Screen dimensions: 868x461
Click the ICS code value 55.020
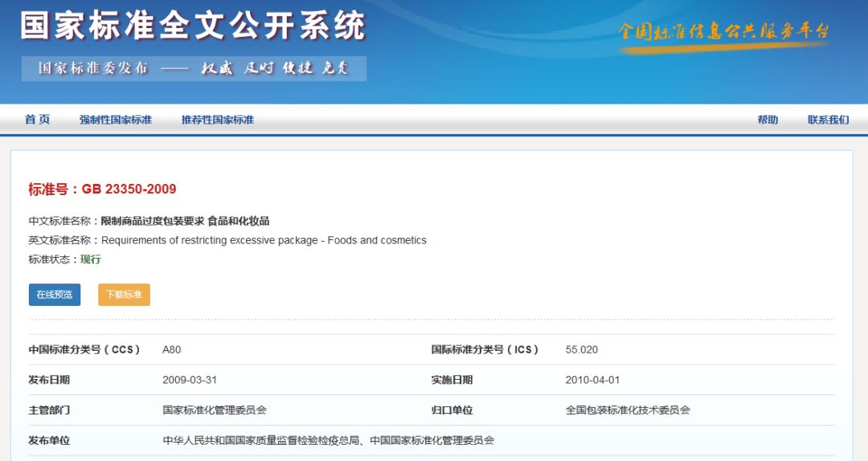tap(581, 349)
